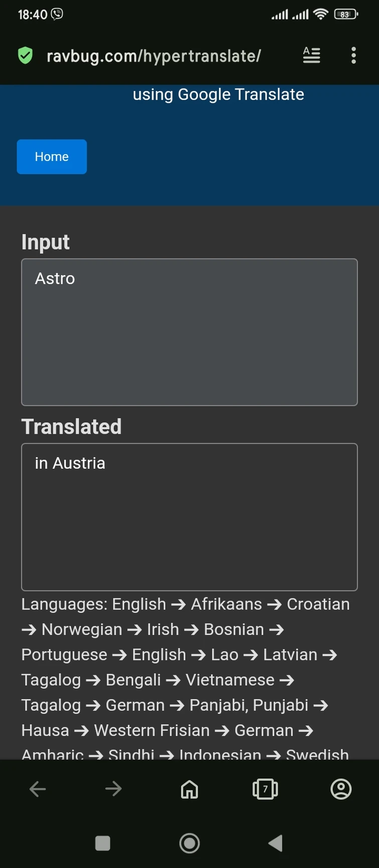The image size is (379, 868).
Task: Click the Translated output box
Action: click(189, 516)
